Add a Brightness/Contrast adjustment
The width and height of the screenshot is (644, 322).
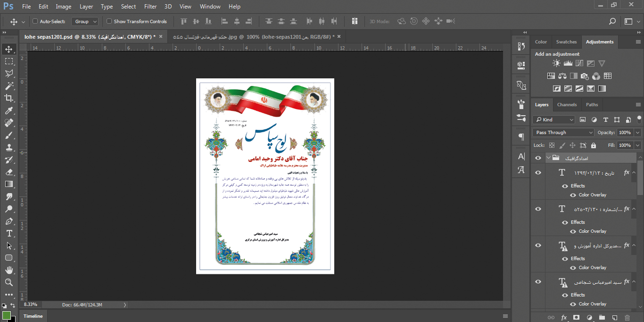tap(557, 64)
